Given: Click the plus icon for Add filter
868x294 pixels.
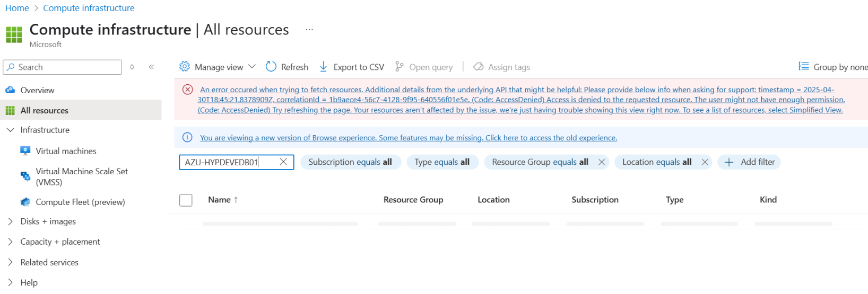Looking at the screenshot, I should pyautogui.click(x=729, y=162).
